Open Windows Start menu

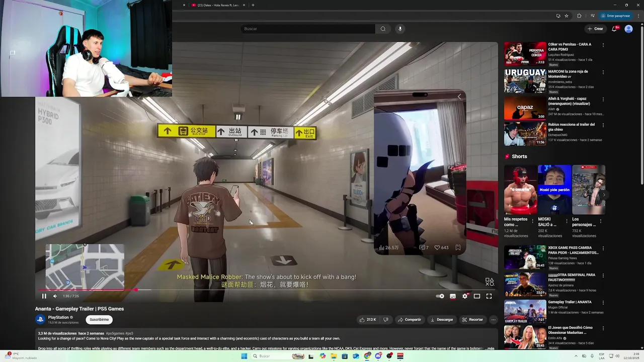click(244, 356)
